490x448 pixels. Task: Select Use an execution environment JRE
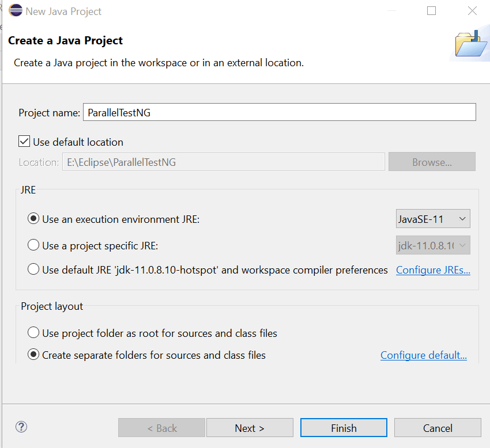click(33, 219)
